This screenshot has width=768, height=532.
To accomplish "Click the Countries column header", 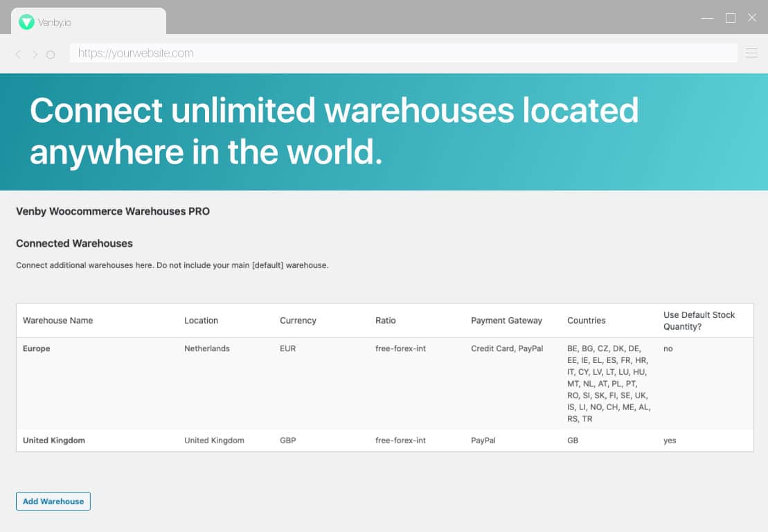I will pyautogui.click(x=587, y=320).
